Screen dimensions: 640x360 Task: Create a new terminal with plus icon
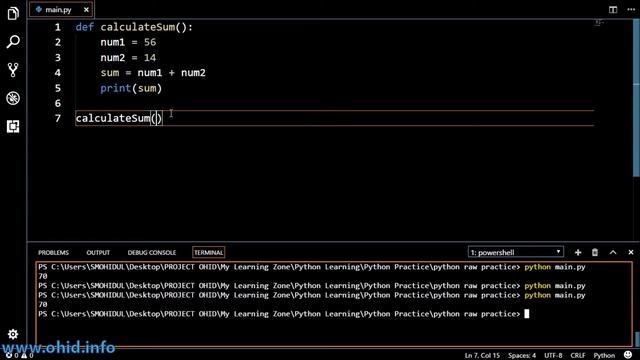[578, 253]
